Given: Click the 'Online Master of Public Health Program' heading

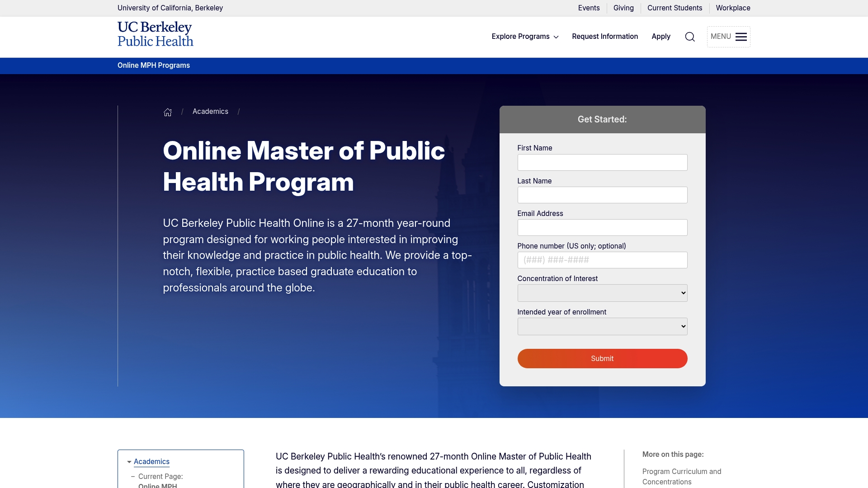Looking at the screenshot, I should [304, 166].
